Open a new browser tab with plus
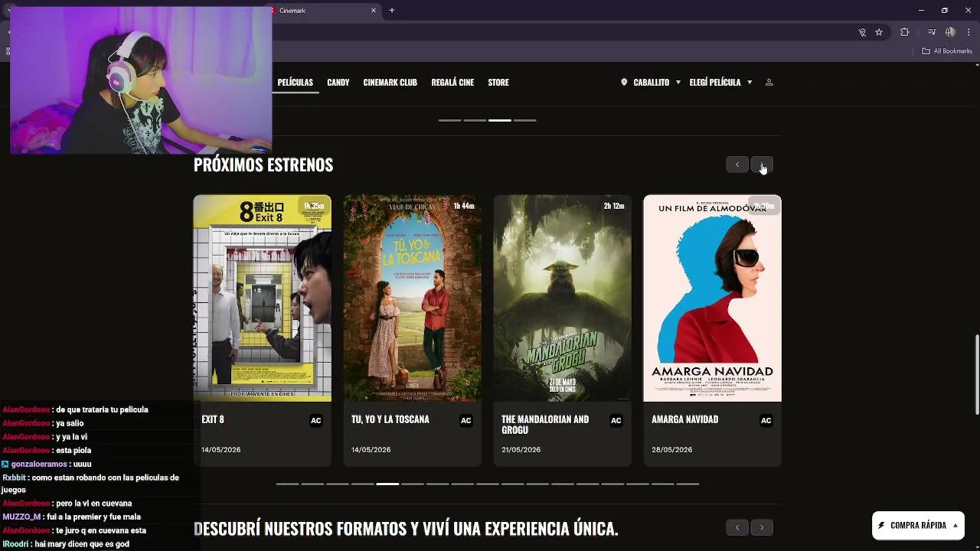Viewport: 980px width, 551px height. click(392, 11)
